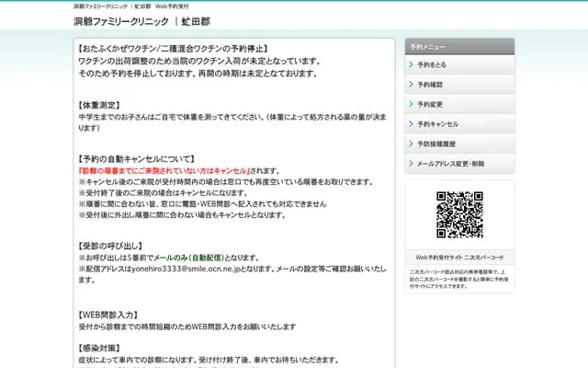The image size is (588, 368).
Task: Click the QR code image
Action: pyautogui.click(x=459, y=214)
